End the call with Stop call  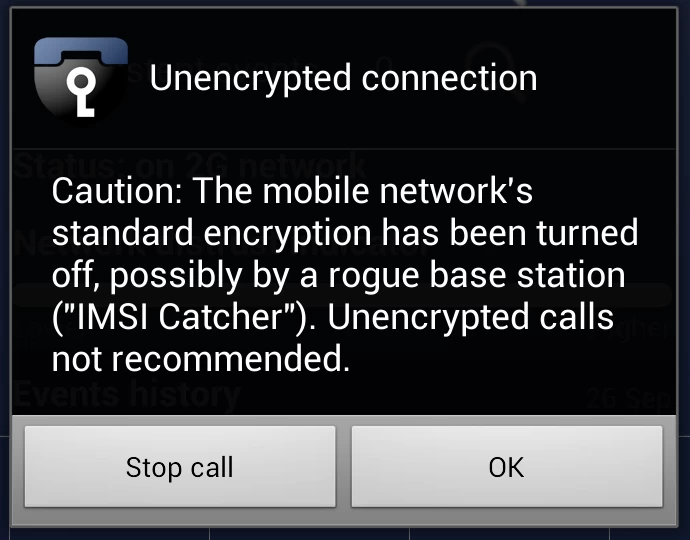pos(180,467)
